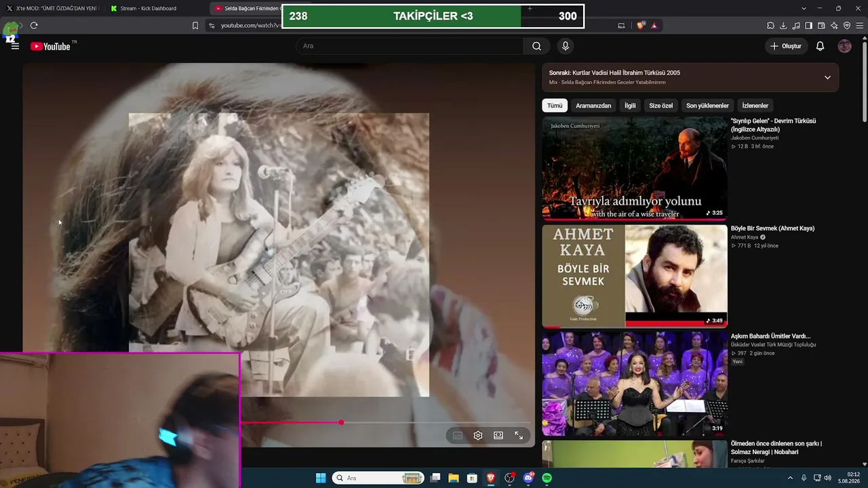The height and width of the screenshot is (488, 868).
Task: Open File Explorer from the taskbar
Action: pyautogui.click(x=454, y=479)
